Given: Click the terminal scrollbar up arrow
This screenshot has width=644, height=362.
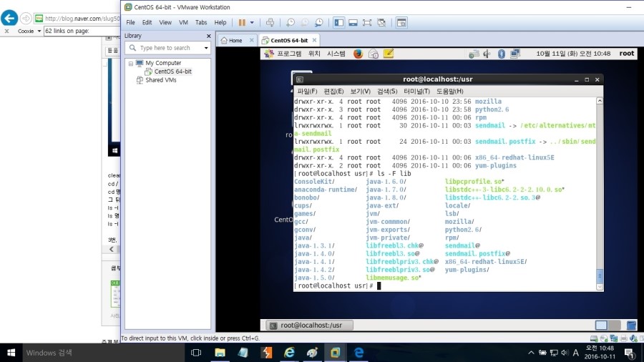Looking at the screenshot, I should [x=600, y=101].
